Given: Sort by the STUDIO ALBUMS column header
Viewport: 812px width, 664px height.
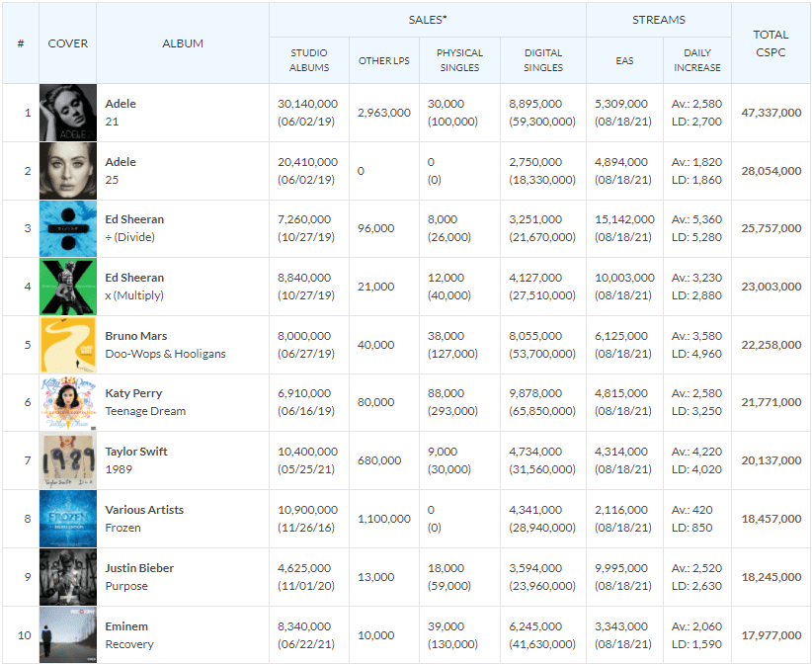Looking at the screenshot, I should (309, 60).
